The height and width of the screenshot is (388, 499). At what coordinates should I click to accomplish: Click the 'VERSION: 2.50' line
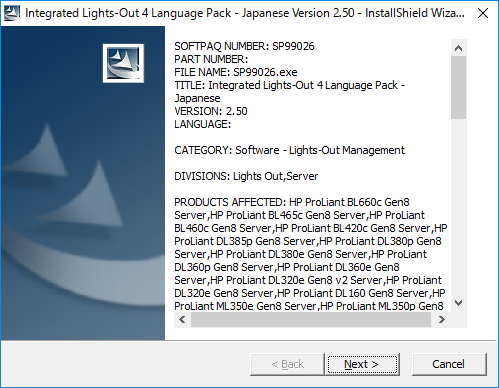211,111
